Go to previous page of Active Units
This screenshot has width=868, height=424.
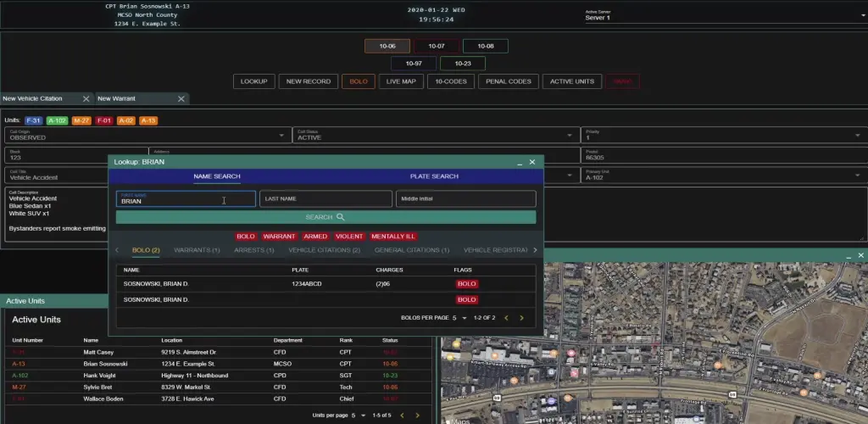402,416
